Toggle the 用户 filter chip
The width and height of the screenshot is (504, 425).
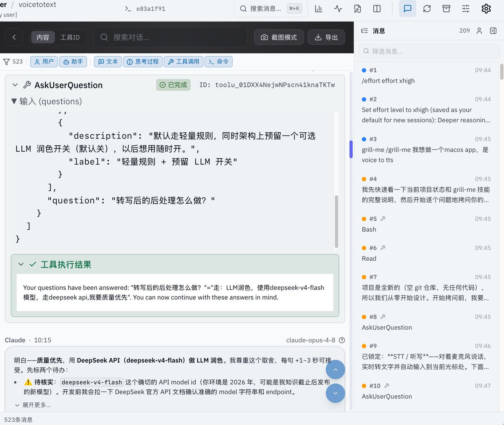44,62
